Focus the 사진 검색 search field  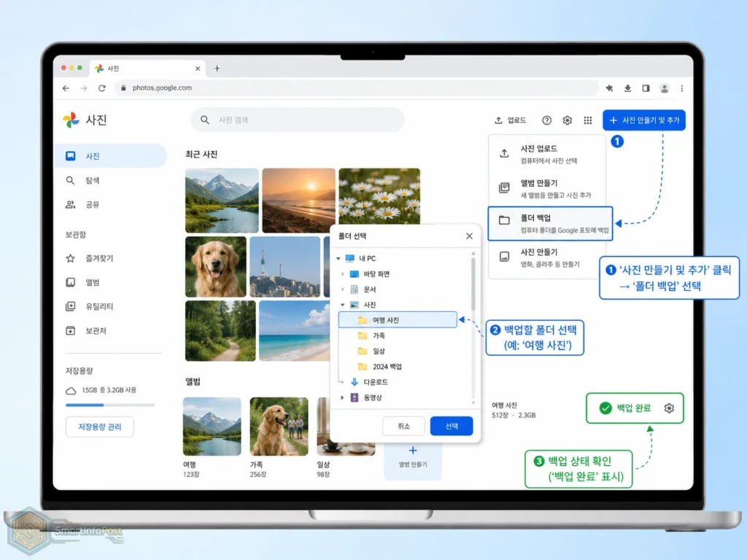pos(298,120)
